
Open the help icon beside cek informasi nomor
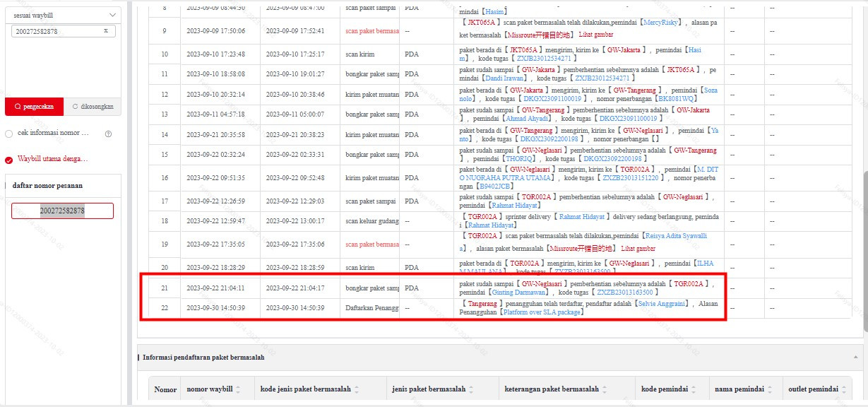[x=108, y=134]
